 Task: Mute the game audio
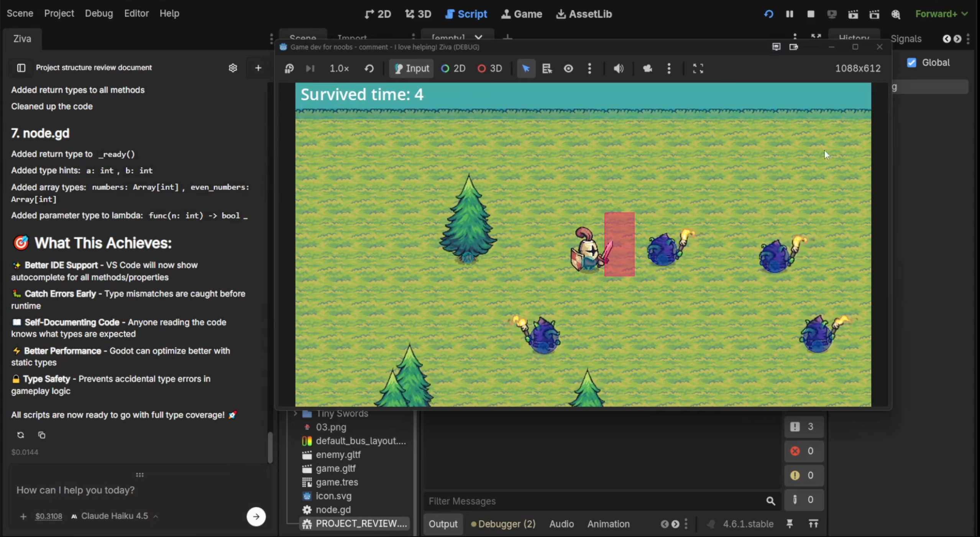click(x=618, y=69)
